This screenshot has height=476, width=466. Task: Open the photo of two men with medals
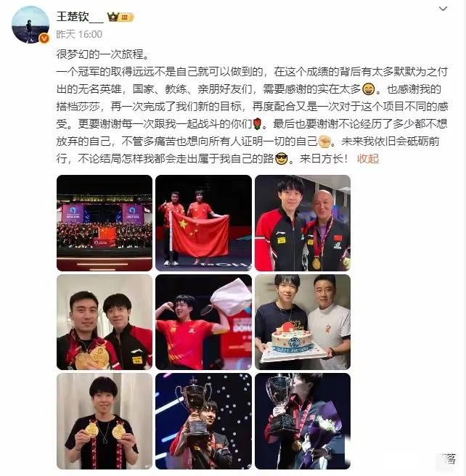tap(105, 322)
